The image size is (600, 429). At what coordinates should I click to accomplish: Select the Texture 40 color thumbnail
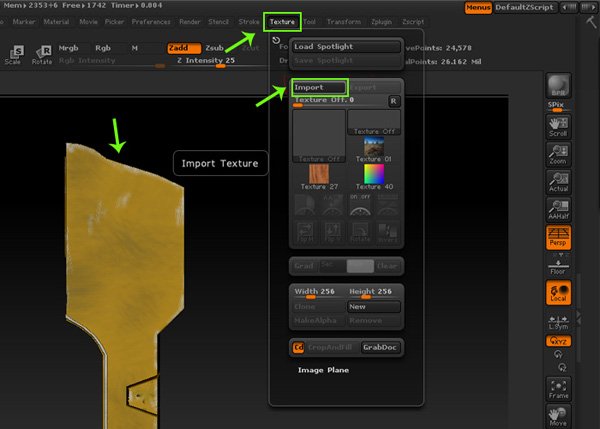tap(373, 177)
